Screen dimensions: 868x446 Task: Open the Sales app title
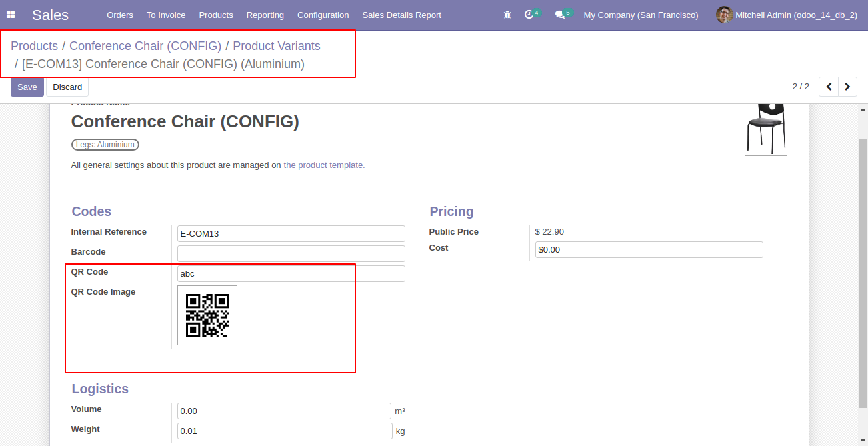pos(50,15)
